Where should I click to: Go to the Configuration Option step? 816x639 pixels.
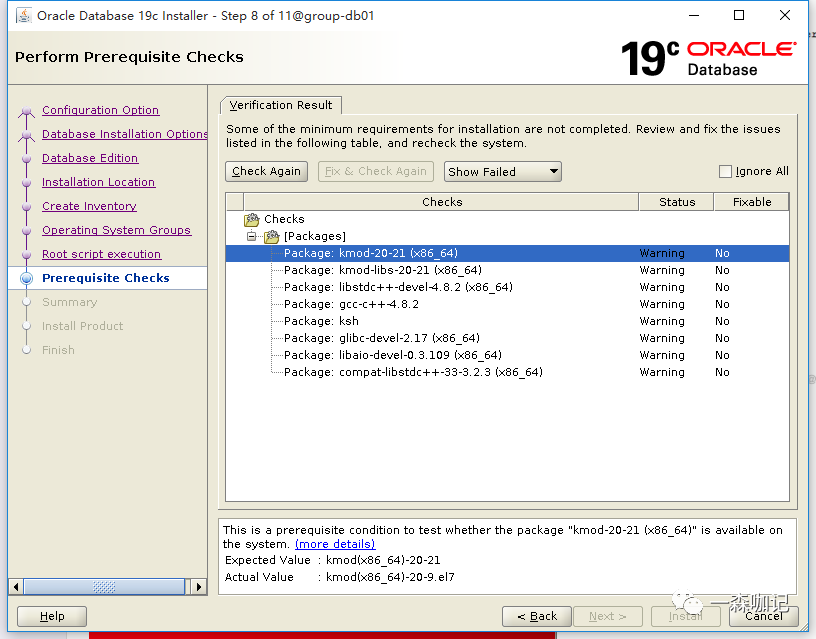coord(100,110)
